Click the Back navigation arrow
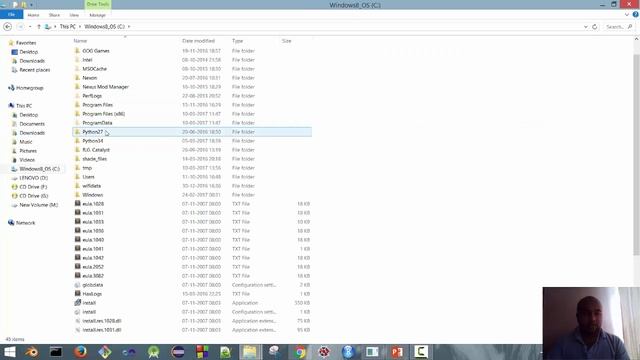Screen dimensions: 640x360 [7, 27]
